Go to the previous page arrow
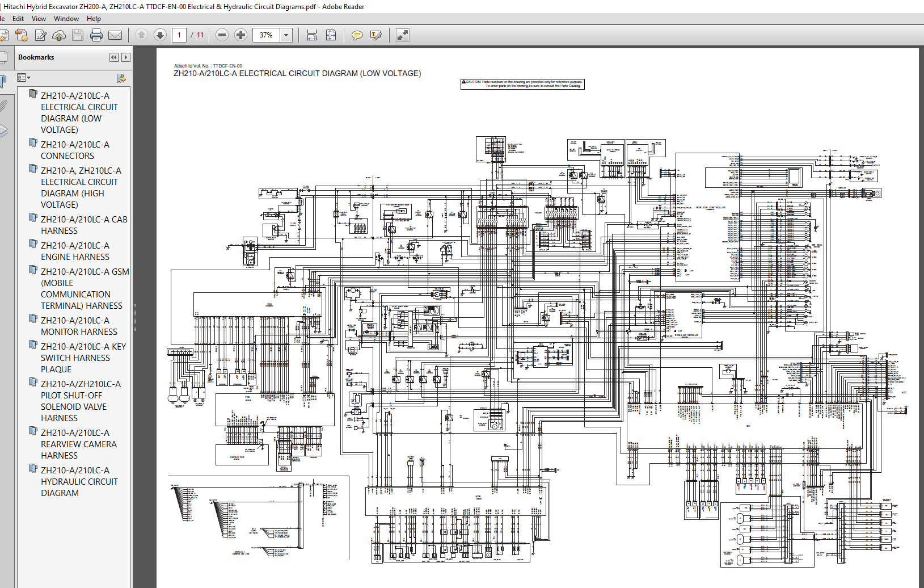This screenshot has height=588, width=924. click(142, 35)
